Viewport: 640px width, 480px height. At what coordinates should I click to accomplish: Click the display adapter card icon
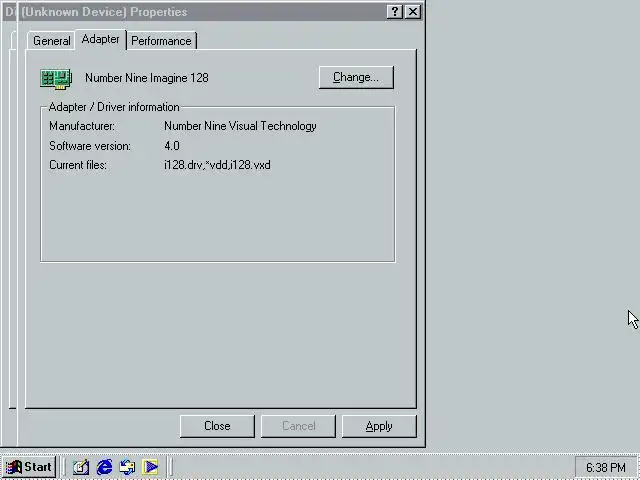click(x=56, y=79)
